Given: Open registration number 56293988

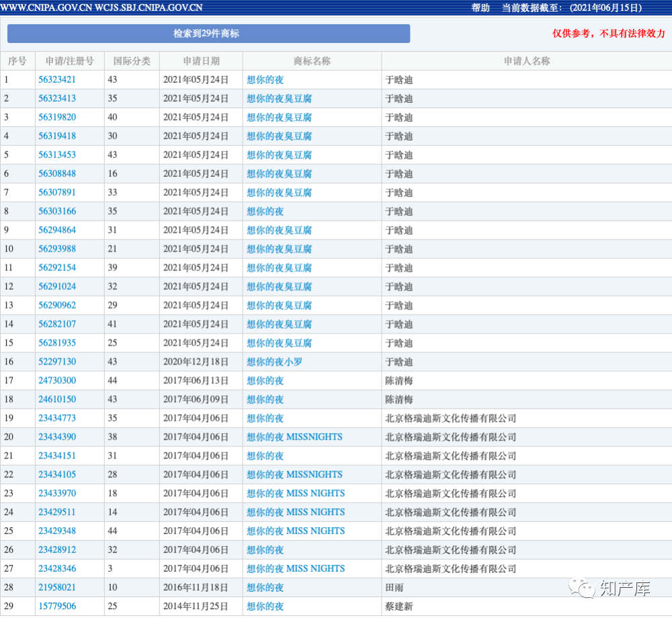Looking at the screenshot, I should 57,249.
